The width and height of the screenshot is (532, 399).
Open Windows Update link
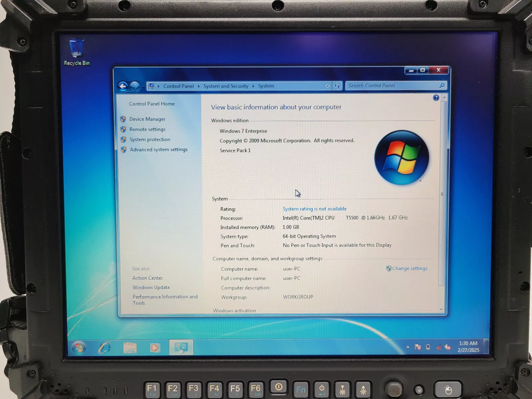pyautogui.click(x=151, y=287)
